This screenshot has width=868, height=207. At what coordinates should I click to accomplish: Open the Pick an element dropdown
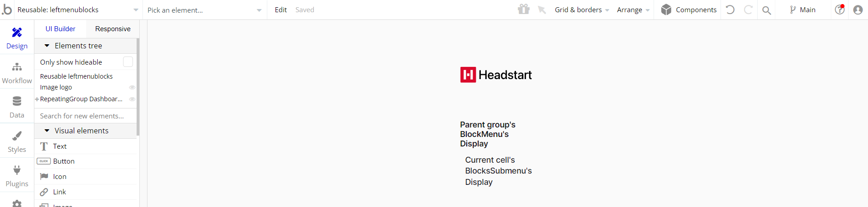click(204, 10)
